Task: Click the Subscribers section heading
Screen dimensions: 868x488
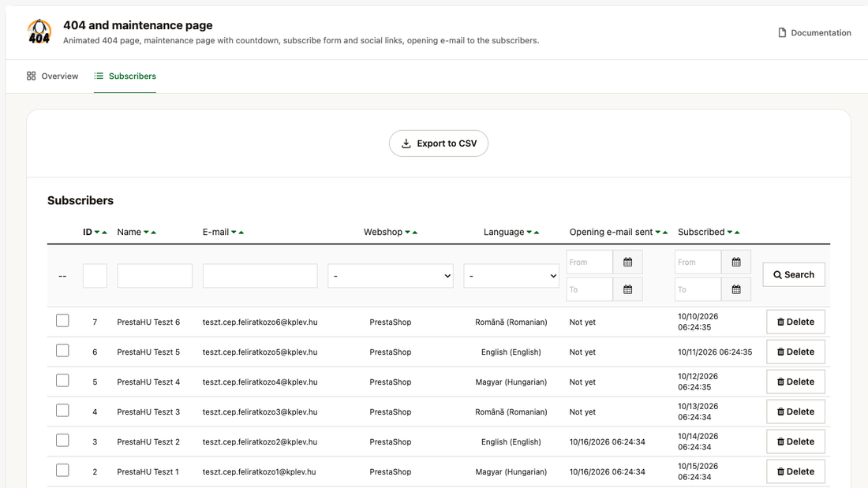Action: click(x=80, y=200)
